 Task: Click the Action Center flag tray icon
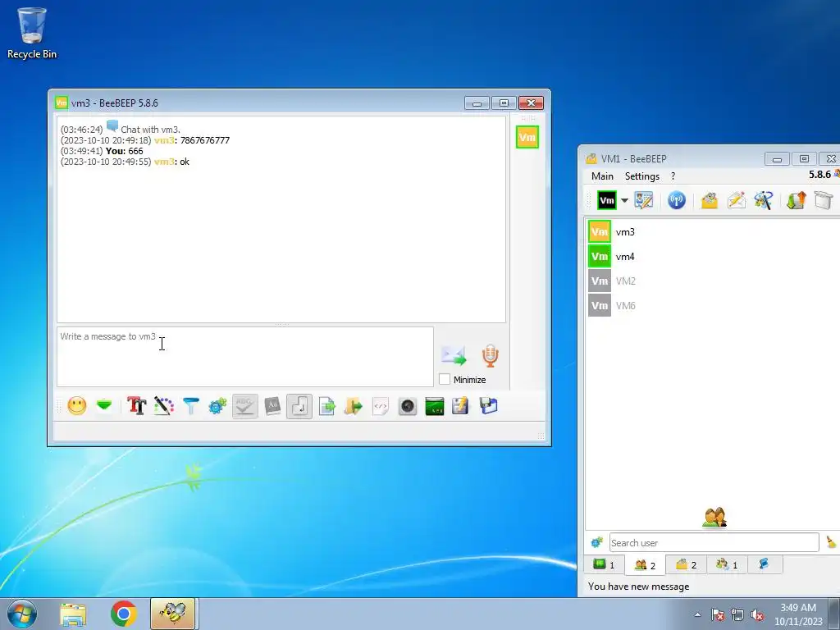pyautogui.click(x=717, y=615)
